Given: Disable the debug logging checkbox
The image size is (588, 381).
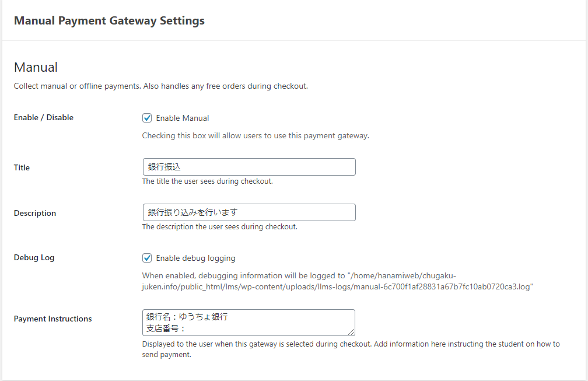Looking at the screenshot, I should [147, 258].
